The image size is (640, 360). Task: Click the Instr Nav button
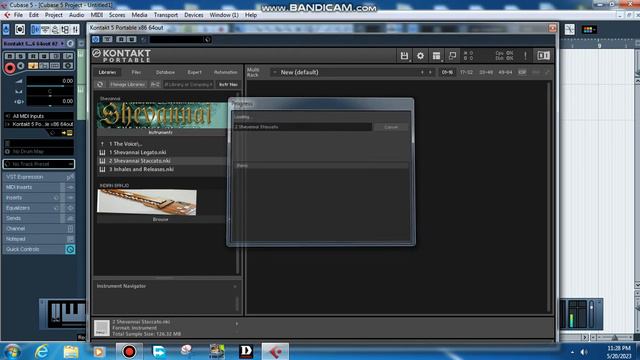tap(228, 84)
